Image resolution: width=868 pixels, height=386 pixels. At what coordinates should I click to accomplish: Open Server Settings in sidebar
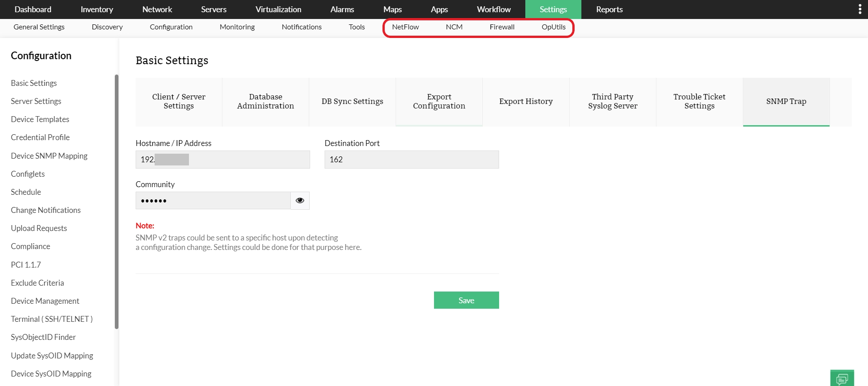coord(36,101)
